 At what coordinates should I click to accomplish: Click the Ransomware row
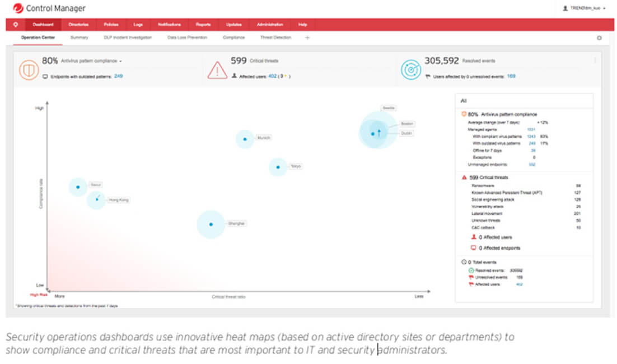tap(526, 186)
